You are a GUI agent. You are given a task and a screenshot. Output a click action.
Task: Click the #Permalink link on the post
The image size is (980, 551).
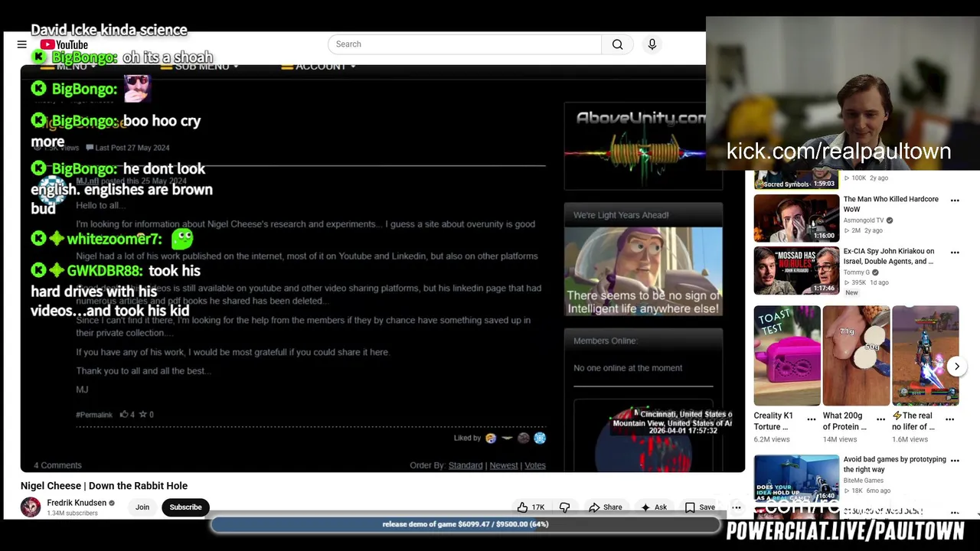pyautogui.click(x=94, y=415)
